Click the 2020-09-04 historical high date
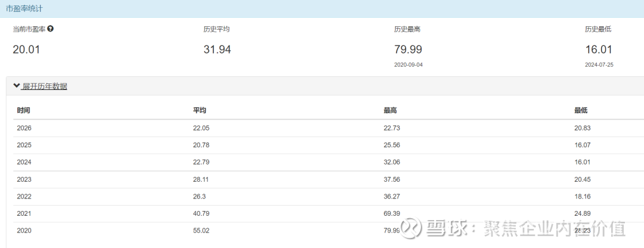This screenshot has width=644, height=248. click(x=408, y=64)
